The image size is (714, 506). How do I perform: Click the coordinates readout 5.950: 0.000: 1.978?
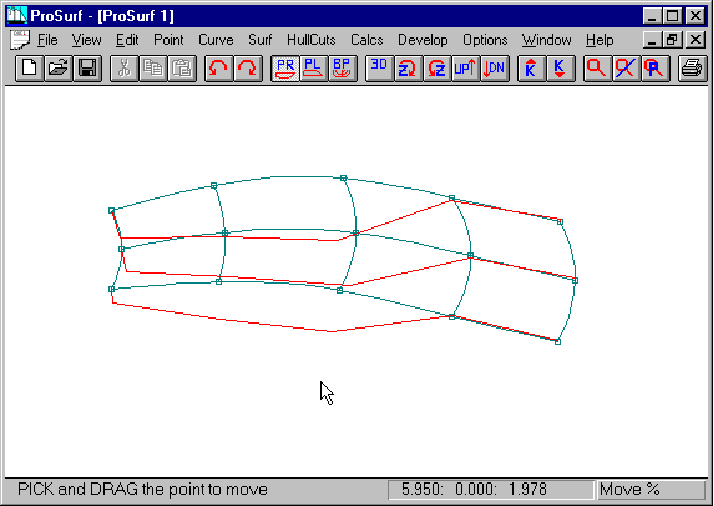point(492,490)
